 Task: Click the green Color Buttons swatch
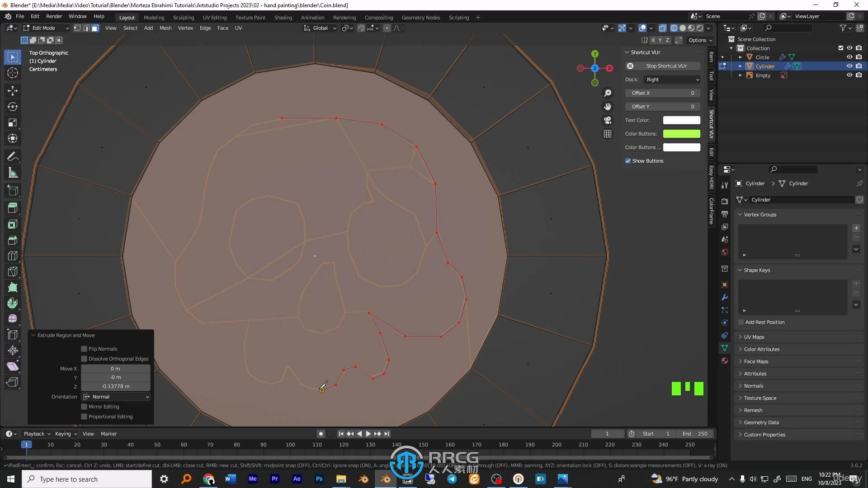(x=681, y=133)
